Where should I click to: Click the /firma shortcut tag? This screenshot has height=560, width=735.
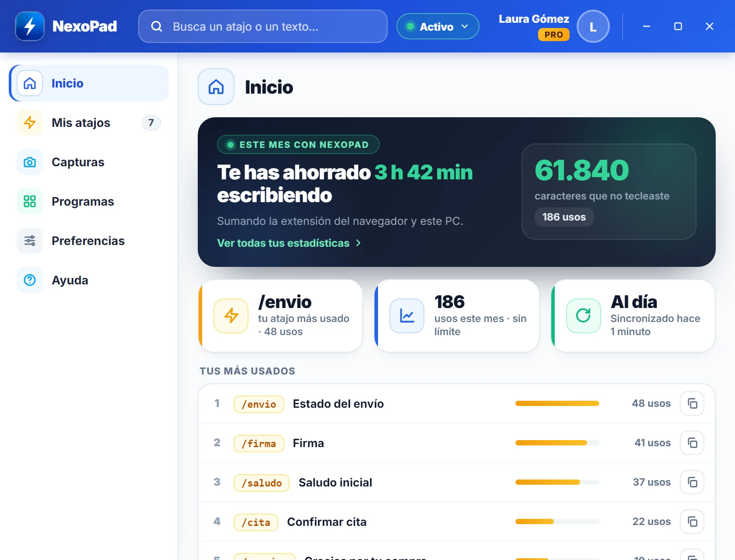pos(259,443)
